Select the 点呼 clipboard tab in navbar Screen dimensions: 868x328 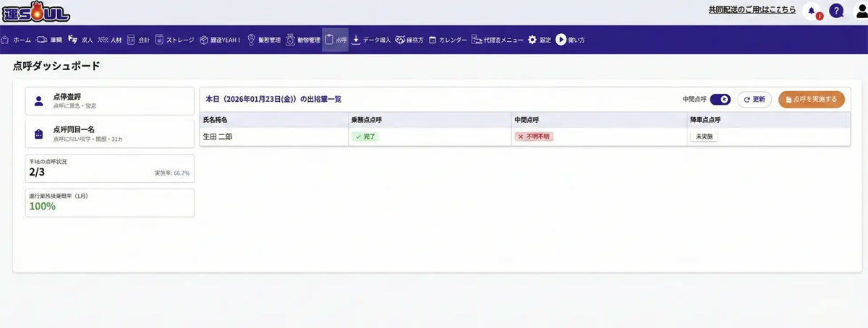[336, 40]
